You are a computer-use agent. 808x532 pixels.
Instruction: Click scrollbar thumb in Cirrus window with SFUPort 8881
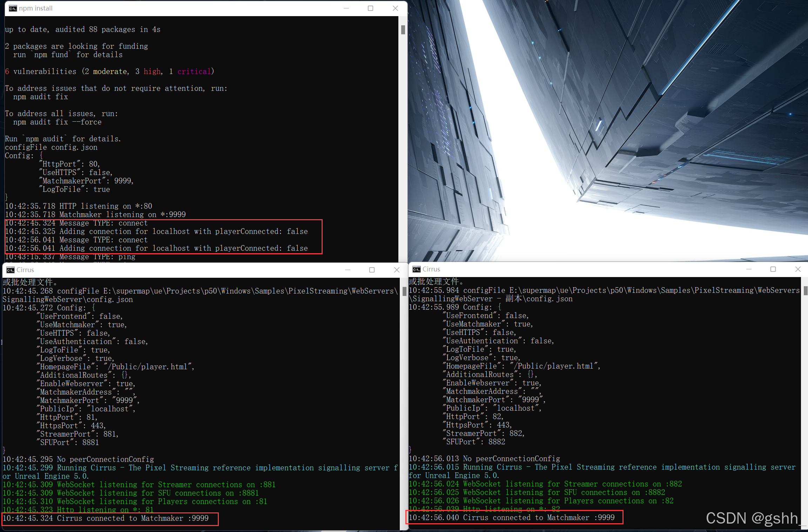[404, 291]
